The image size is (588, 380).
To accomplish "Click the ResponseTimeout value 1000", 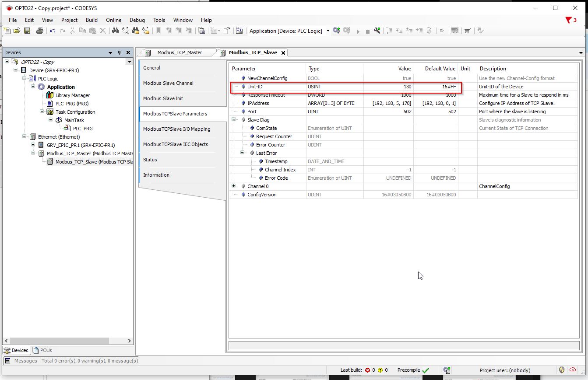I will 388,95.
